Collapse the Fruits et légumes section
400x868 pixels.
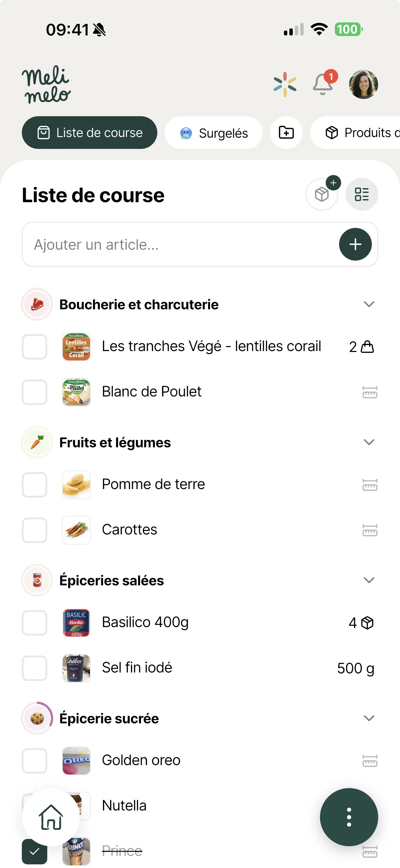pos(369,442)
